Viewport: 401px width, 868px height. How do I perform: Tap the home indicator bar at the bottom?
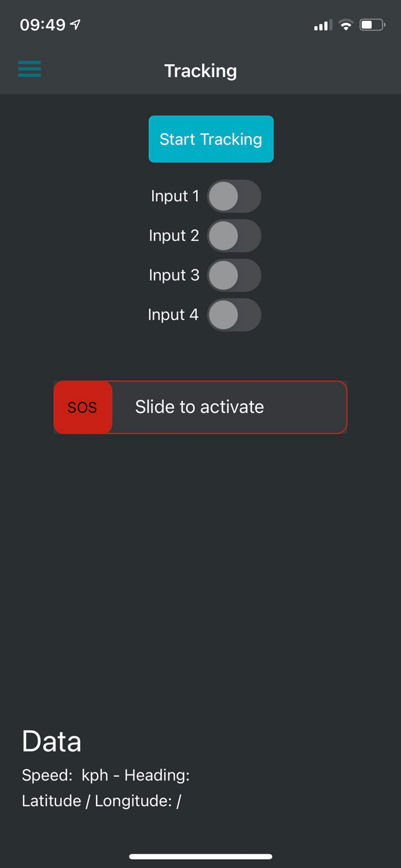pos(200,856)
